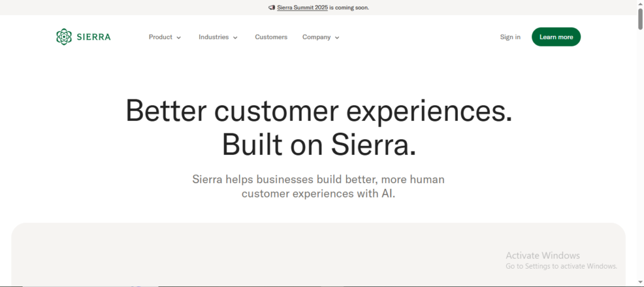Select the Company menu label
The width and height of the screenshot is (644, 287).
[316, 37]
